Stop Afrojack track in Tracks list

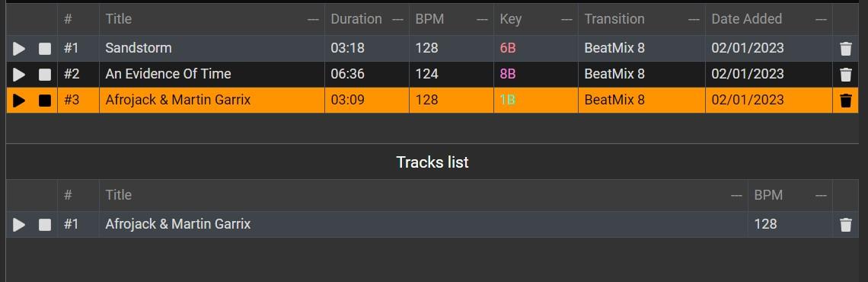[x=45, y=224]
